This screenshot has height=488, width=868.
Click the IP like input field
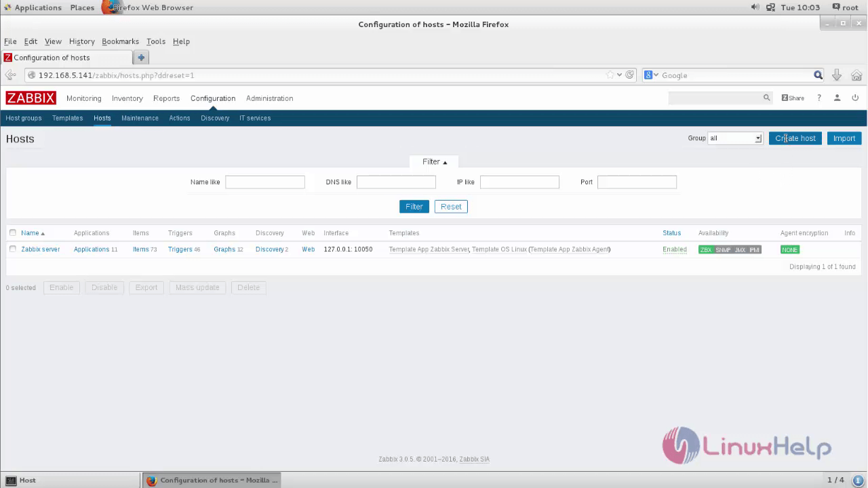pos(519,182)
